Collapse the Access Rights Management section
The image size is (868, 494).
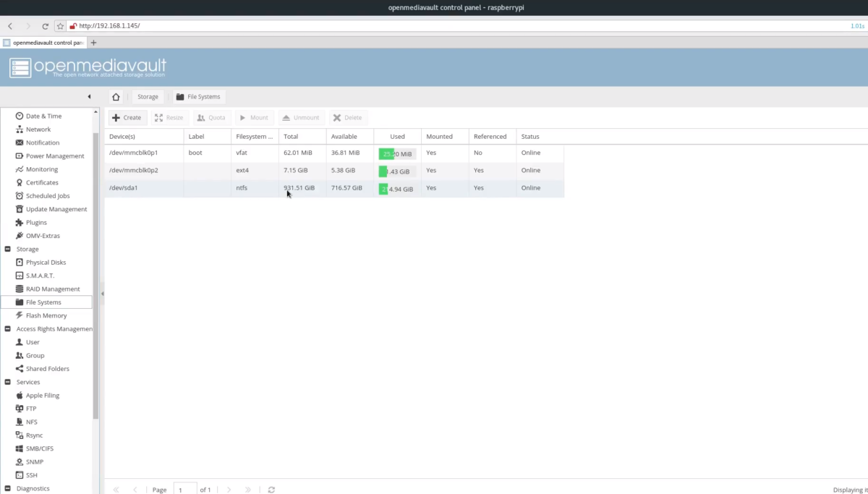click(8, 329)
